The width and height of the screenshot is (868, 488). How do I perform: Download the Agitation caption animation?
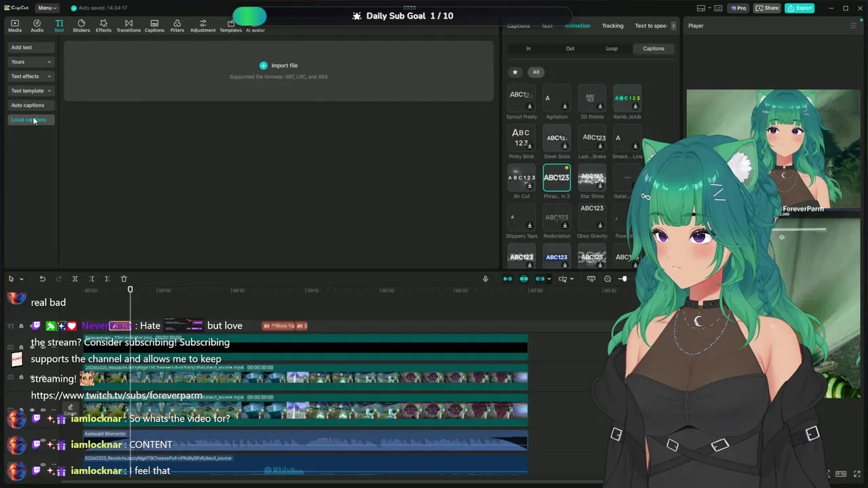tap(565, 106)
